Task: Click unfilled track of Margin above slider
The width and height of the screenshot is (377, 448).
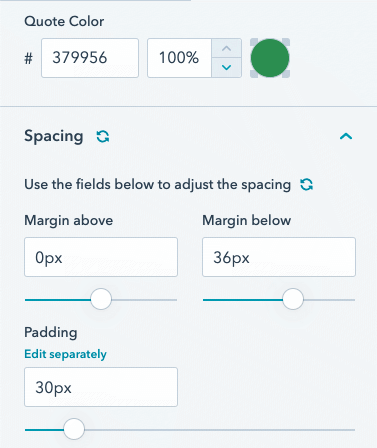Action: tap(144, 300)
